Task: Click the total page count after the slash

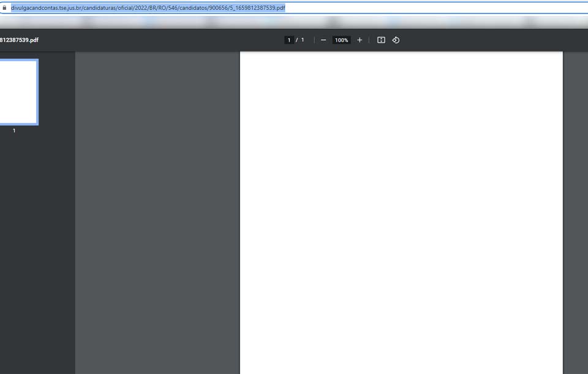Action: 302,40
